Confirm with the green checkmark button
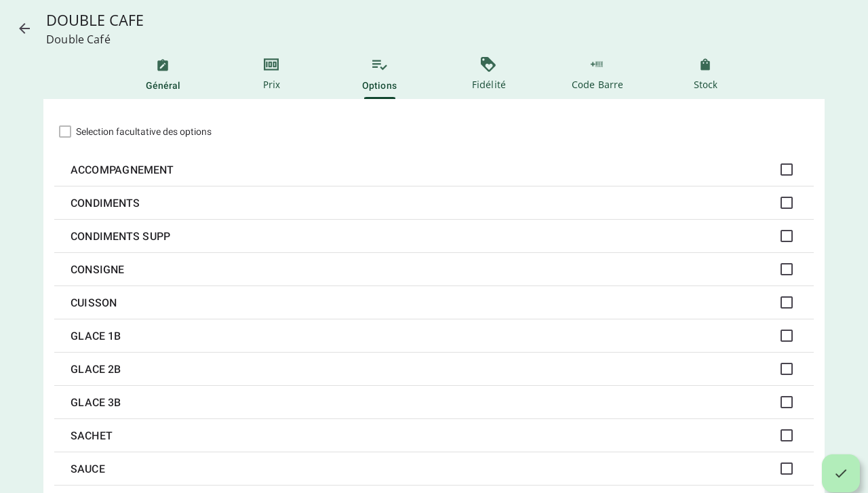Screen dimensions: 868x493 [x=841, y=473]
